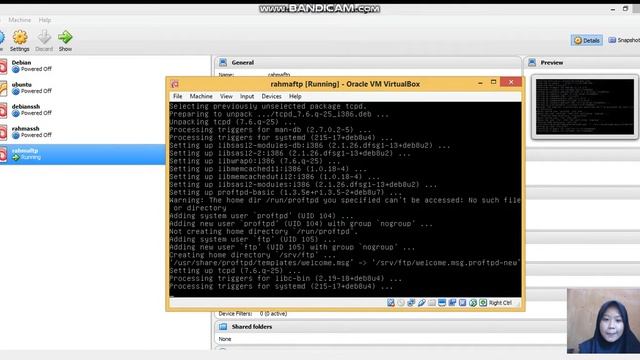Click the optical disk status icon
This screenshot has height=360, width=640.
[401, 302]
